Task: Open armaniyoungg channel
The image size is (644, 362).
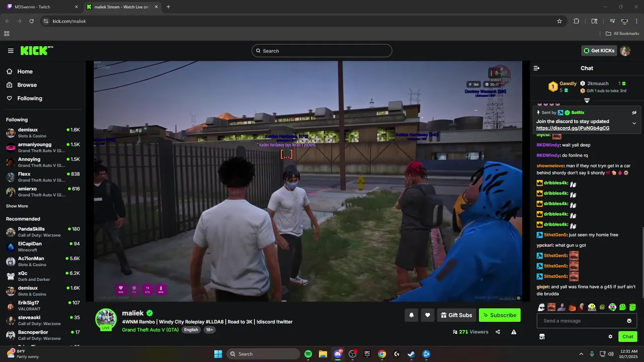Action: coord(43,147)
